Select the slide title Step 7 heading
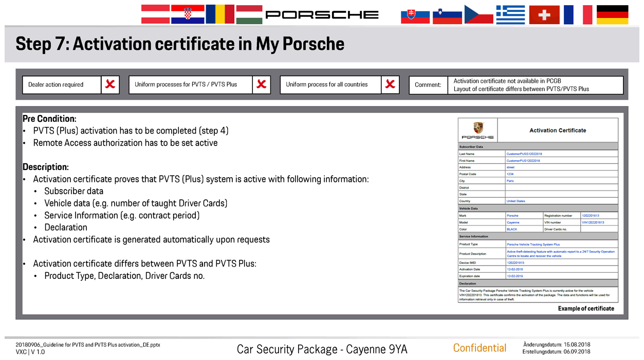The width and height of the screenshot is (644, 360). [x=180, y=44]
